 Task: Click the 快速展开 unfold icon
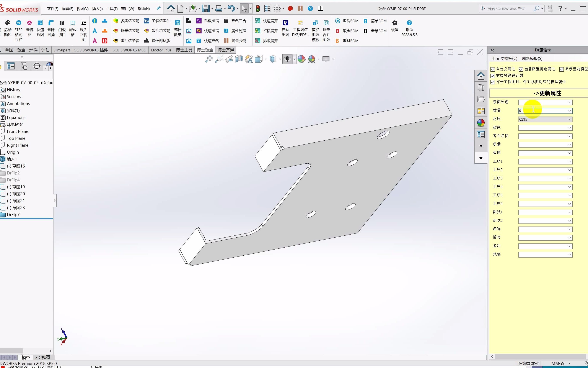point(258,21)
